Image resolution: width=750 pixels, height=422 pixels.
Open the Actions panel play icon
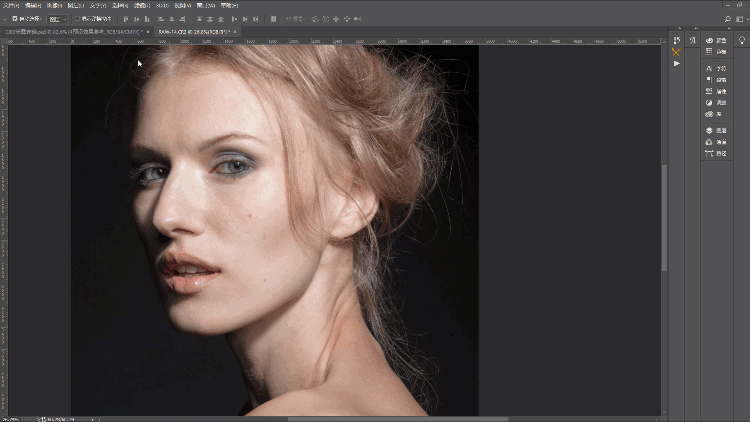click(x=677, y=63)
